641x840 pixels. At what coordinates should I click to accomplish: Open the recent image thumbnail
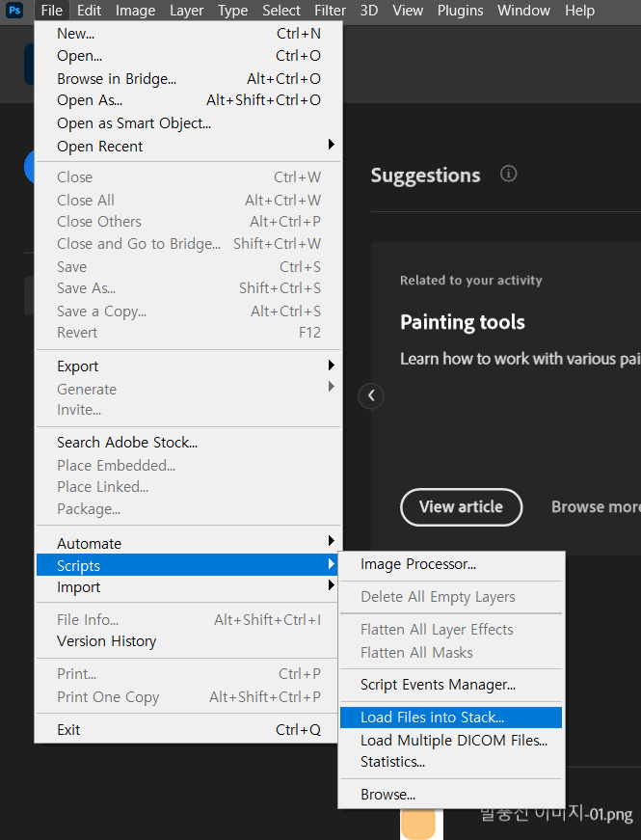[x=421, y=824]
